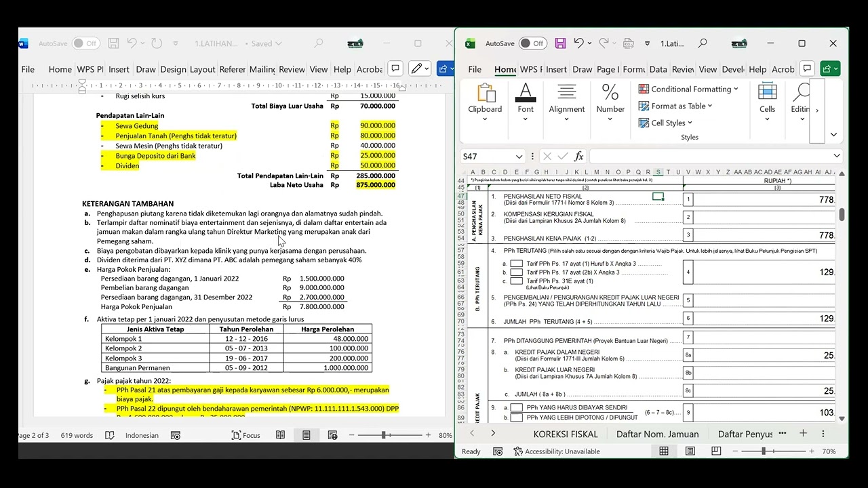Click Undo arrow in the Excel window
The width and height of the screenshot is (868, 488).
pos(578,43)
